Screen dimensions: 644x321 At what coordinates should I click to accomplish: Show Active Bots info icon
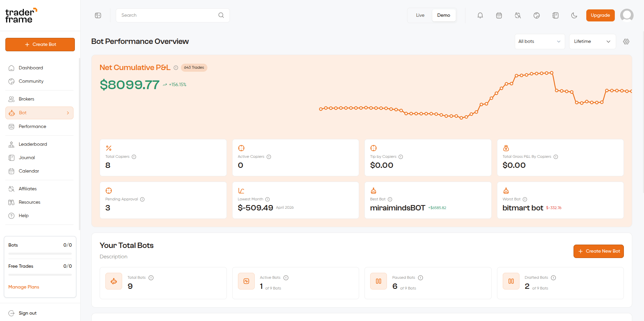[286, 278]
